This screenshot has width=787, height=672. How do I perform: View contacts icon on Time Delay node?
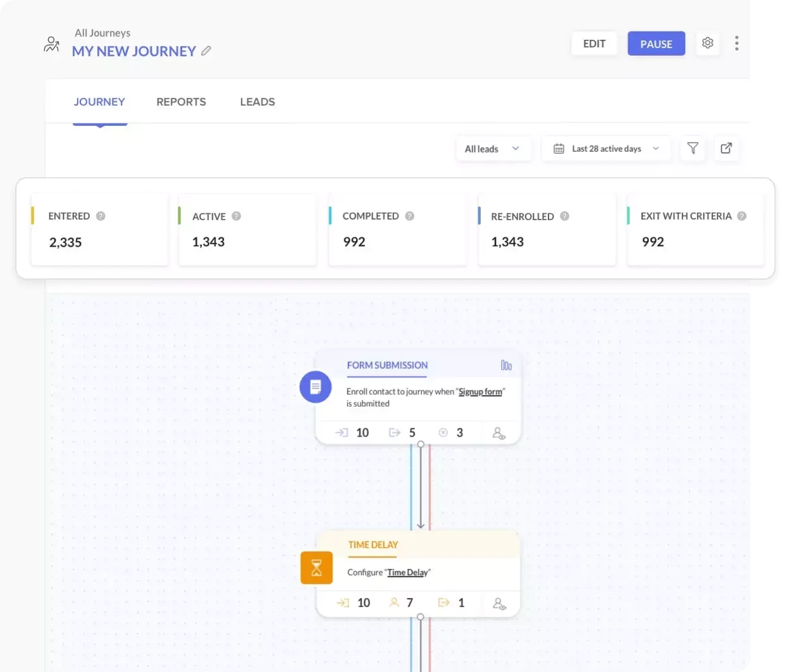499,603
